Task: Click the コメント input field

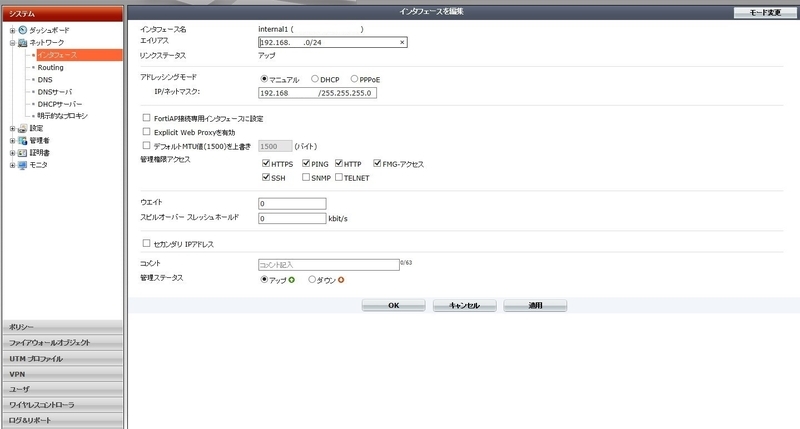Action: click(x=329, y=265)
